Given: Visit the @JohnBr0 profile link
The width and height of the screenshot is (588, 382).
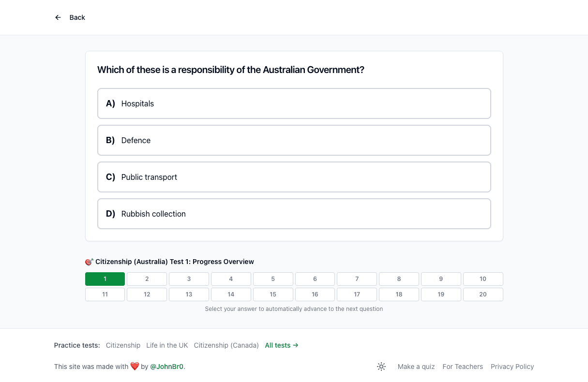Looking at the screenshot, I should click(x=167, y=367).
